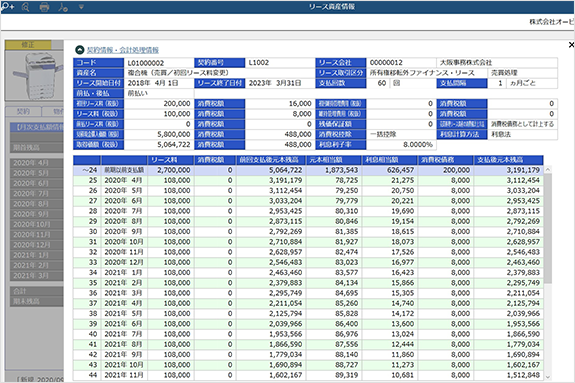575x383 pixels.
Task: Click the 支払後元本残高 column header
Action: [x=508, y=160]
